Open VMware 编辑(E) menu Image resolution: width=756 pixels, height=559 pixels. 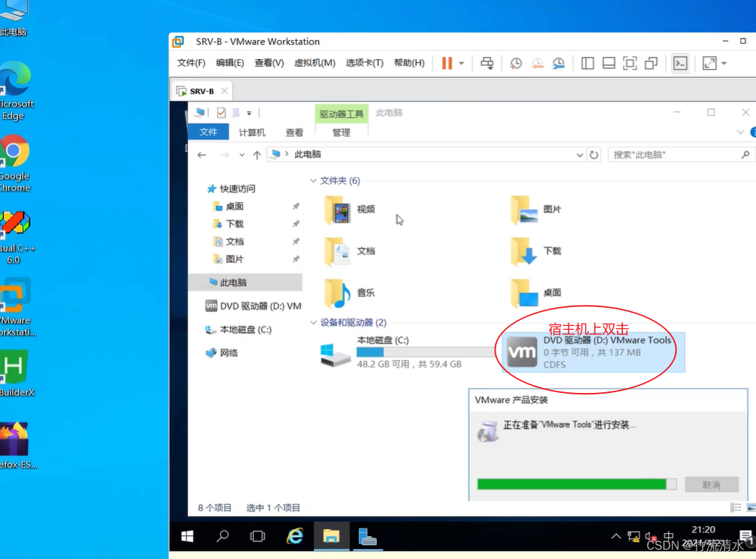tap(230, 63)
